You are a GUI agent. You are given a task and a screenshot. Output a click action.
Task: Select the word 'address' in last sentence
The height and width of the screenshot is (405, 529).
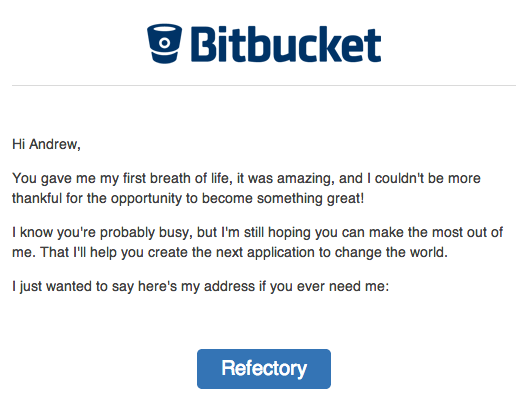pyautogui.click(x=229, y=287)
